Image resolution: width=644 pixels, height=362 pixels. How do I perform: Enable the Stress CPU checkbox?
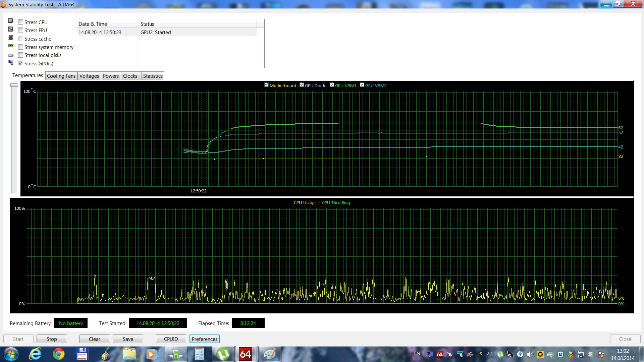20,22
